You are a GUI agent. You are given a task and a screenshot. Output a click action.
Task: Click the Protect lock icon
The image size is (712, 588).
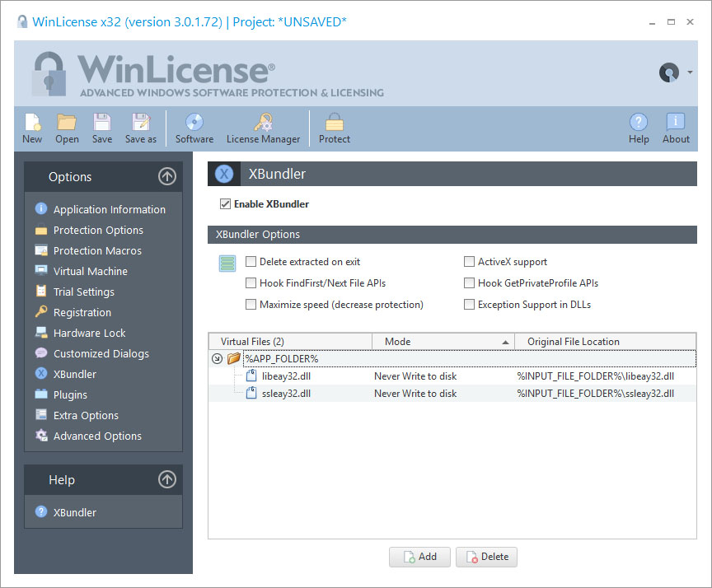335,128
